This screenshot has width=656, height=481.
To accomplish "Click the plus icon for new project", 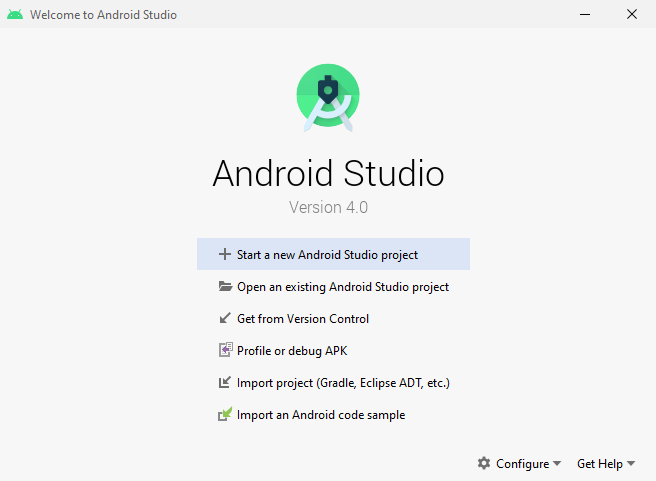I will [x=225, y=255].
